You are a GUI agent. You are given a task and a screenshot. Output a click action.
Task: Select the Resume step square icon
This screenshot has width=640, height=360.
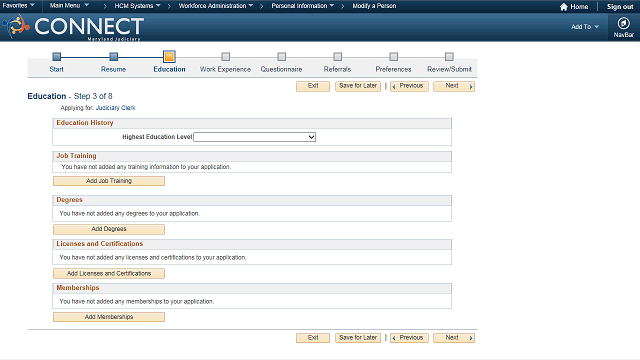coord(113,56)
